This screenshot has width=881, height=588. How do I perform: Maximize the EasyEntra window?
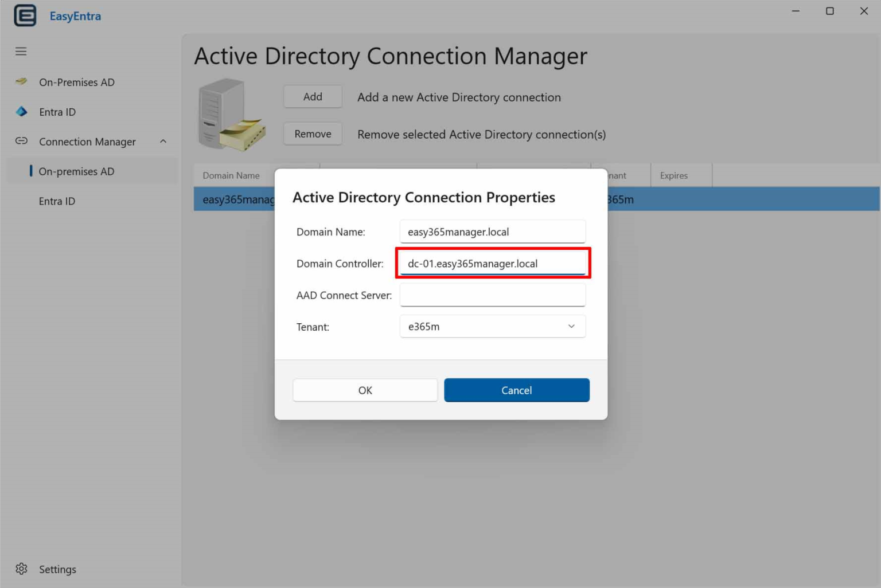pos(829,11)
